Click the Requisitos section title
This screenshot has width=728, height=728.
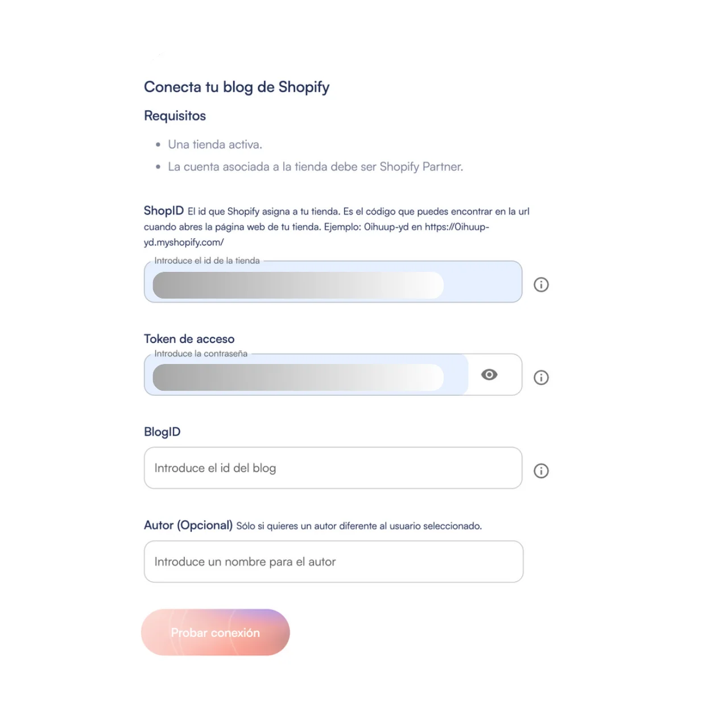point(175,115)
